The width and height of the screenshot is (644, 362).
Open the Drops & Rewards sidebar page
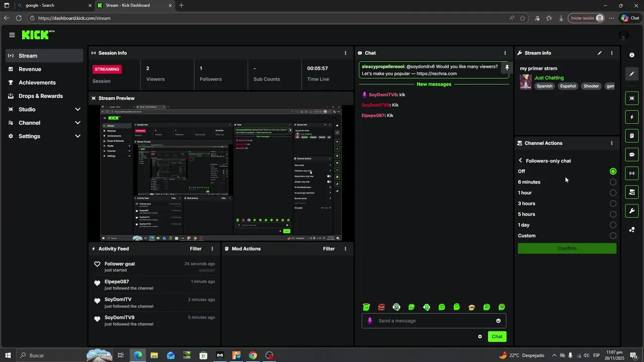point(44,96)
